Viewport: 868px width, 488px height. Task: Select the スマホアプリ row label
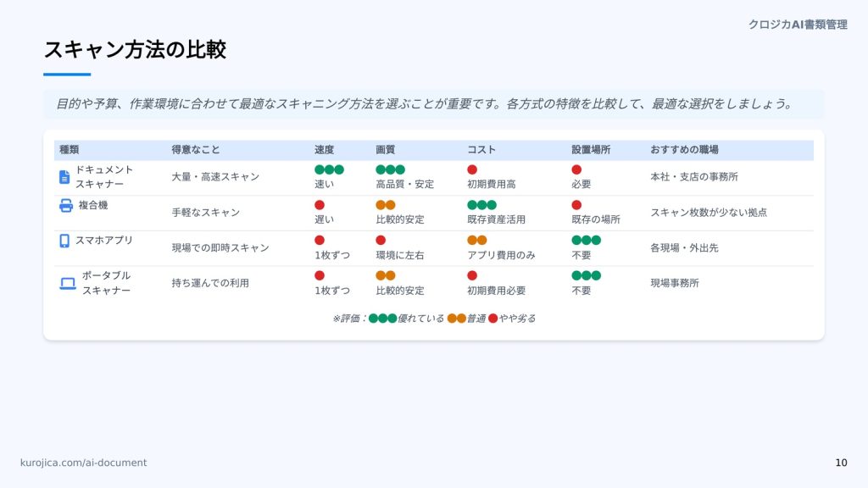click(104, 240)
